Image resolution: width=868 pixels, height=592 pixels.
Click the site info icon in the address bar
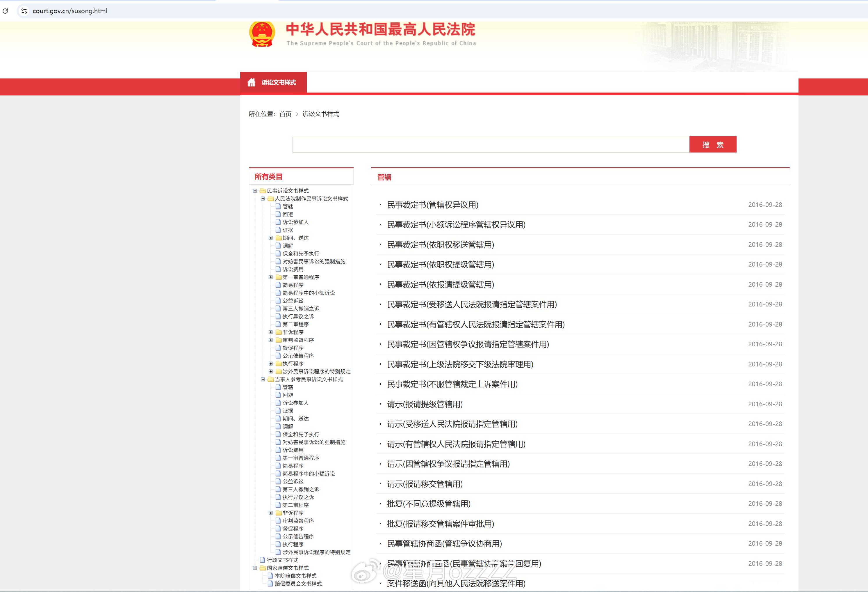click(x=24, y=11)
